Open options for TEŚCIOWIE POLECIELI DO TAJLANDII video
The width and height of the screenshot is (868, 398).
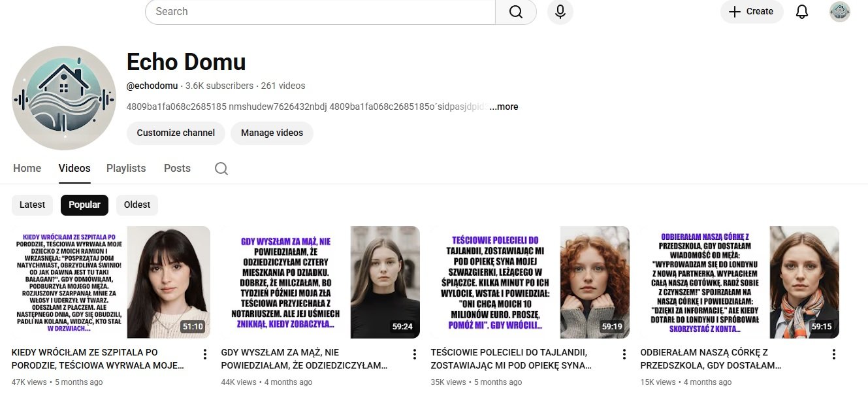coord(624,354)
